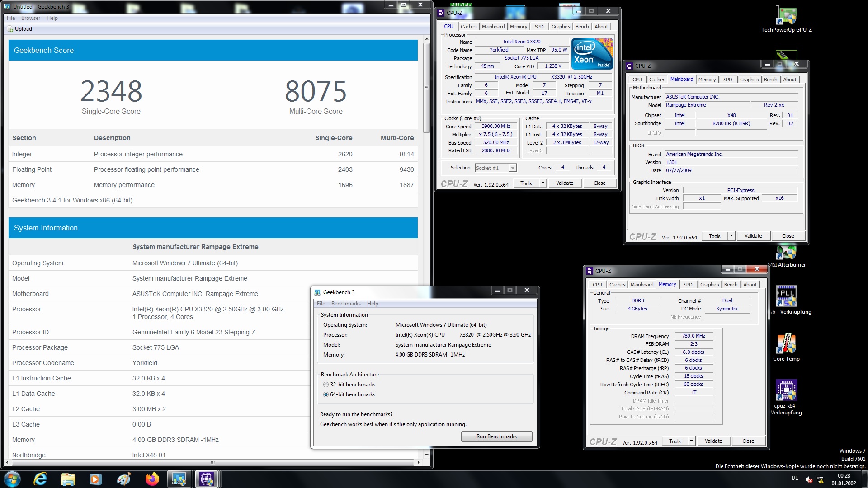Click the Chipset value X48
This screenshot has height=488, width=868.
(x=731, y=115)
